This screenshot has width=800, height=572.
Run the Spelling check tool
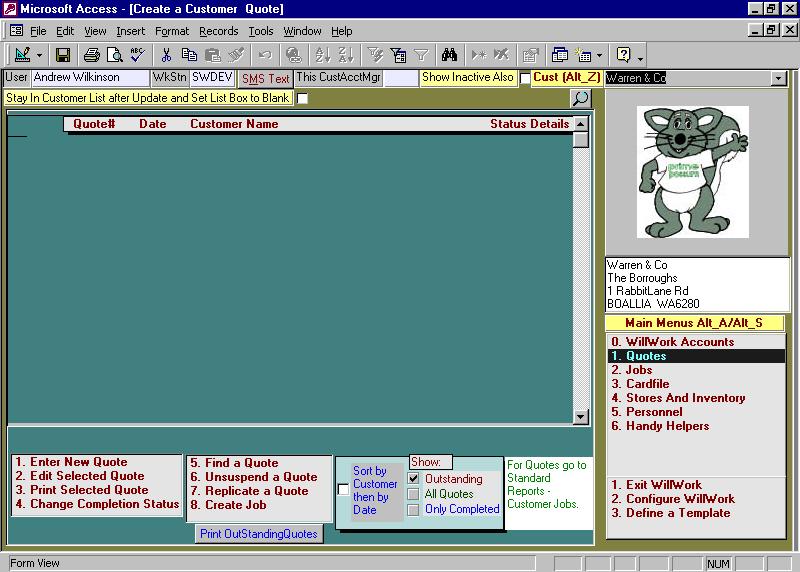point(137,55)
